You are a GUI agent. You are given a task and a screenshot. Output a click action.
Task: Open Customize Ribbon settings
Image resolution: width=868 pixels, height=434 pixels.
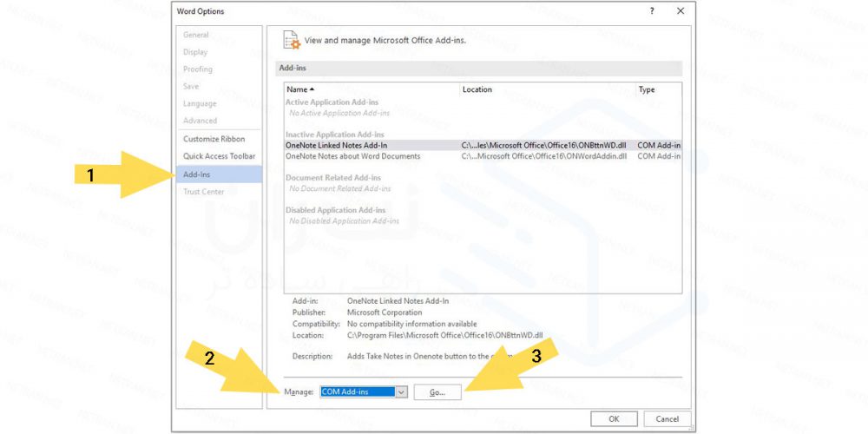[214, 139]
